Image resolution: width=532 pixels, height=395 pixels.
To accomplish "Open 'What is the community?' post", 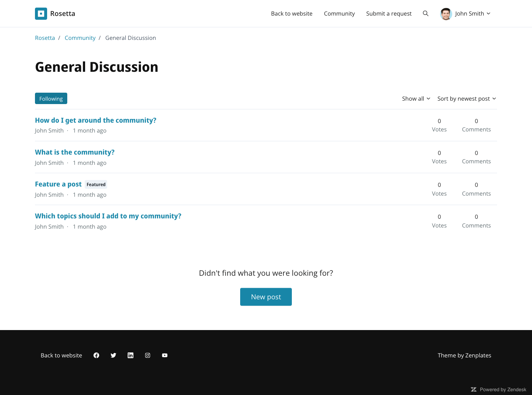I will point(74,152).
